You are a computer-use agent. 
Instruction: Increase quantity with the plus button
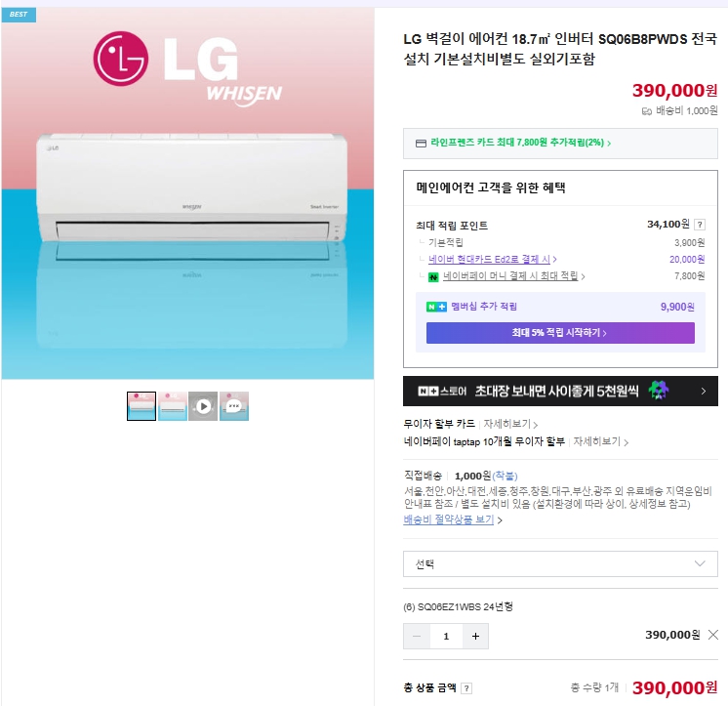[475, 637]
